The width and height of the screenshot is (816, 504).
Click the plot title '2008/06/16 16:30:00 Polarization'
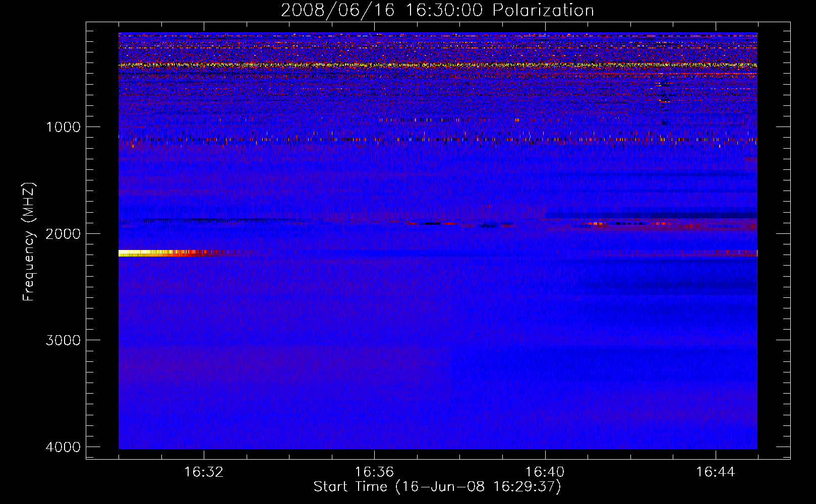437,10
